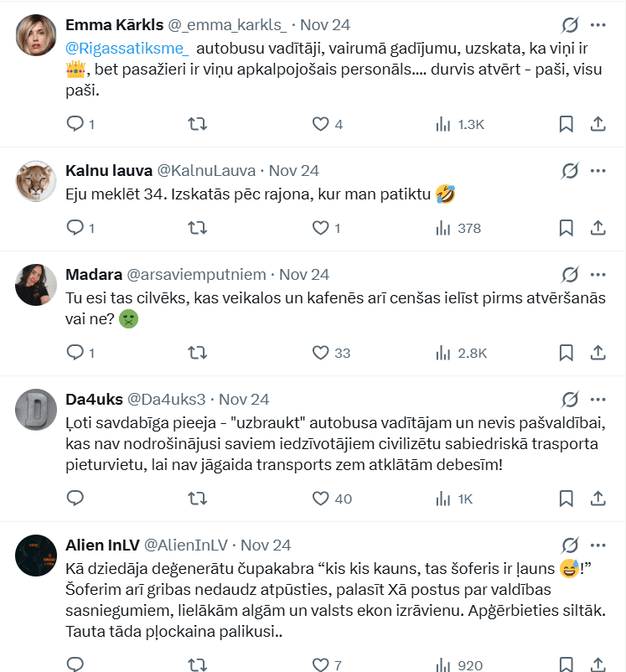This screenshot has height=672, width=626.
Task: Share Emma Kārkls's tweet
Action: pos(598,124)
